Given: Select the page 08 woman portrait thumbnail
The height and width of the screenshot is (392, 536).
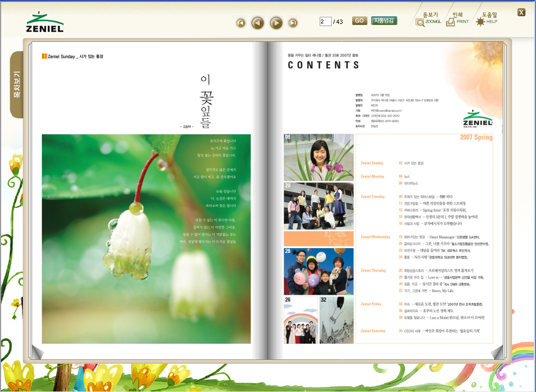Looking at the screenshot, I should [319, 157].
